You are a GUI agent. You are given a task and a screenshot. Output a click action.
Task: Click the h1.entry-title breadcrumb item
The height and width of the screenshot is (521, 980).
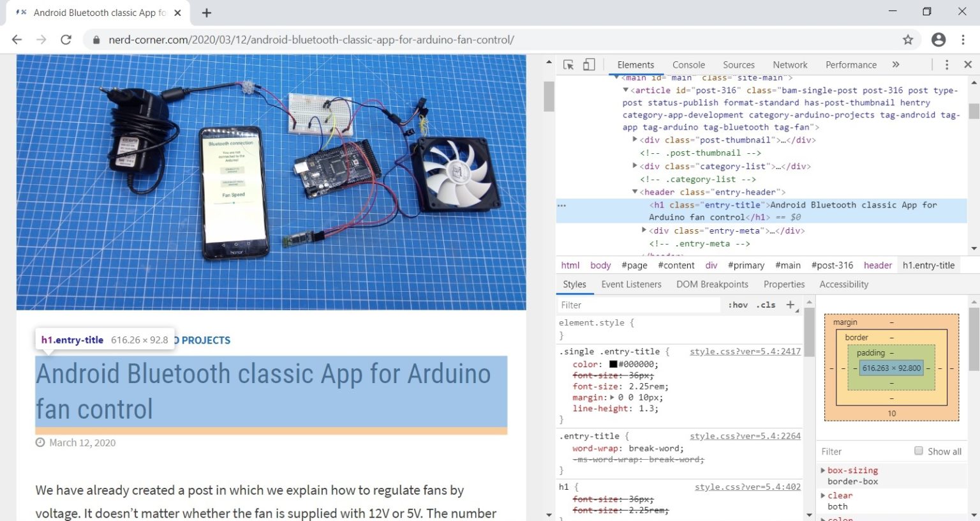click(929, 265)
